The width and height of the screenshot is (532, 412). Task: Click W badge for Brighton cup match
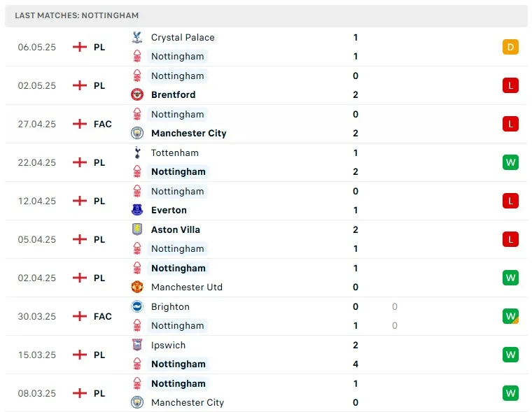coord(510,316)
